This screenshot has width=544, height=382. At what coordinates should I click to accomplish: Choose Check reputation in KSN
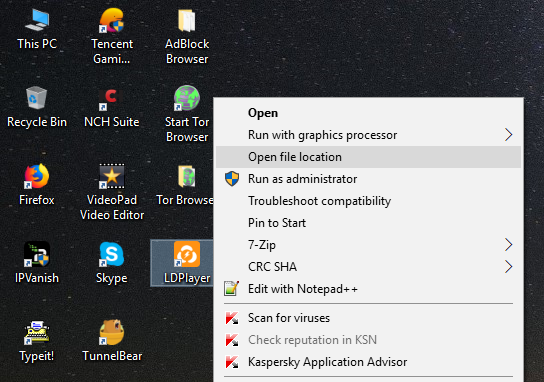pyautogui.click(x=368, y=340)
